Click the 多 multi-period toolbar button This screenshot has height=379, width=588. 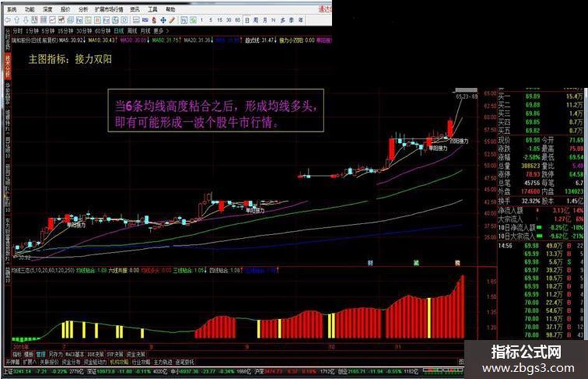[282, 21]
